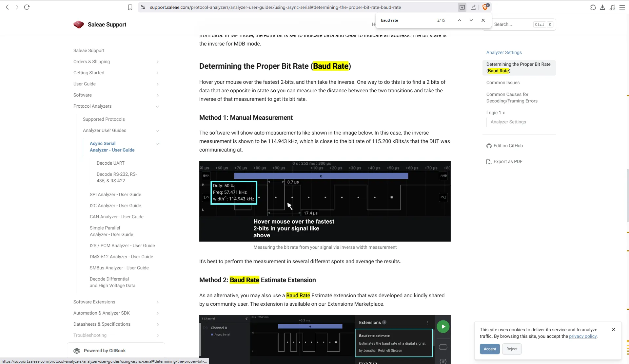The image size is (629, 364).
Task: Jump to previous "baud rate" match
Action: pyautogui.click(x=460, y=20)
